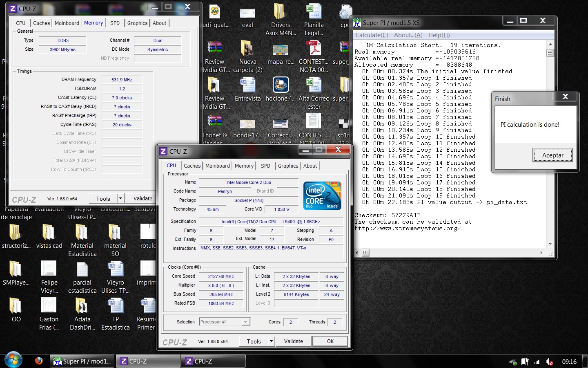Switch to SPD tab in front CPU-Z window
The image size is (588, 368).
click(x=265, y=166)
